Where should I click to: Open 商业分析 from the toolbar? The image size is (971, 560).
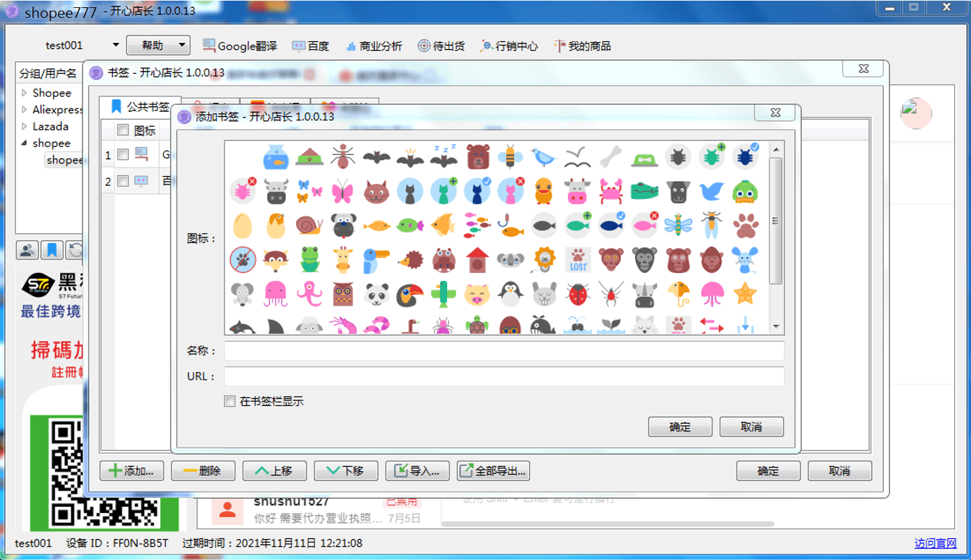click(x=374, y=46)
